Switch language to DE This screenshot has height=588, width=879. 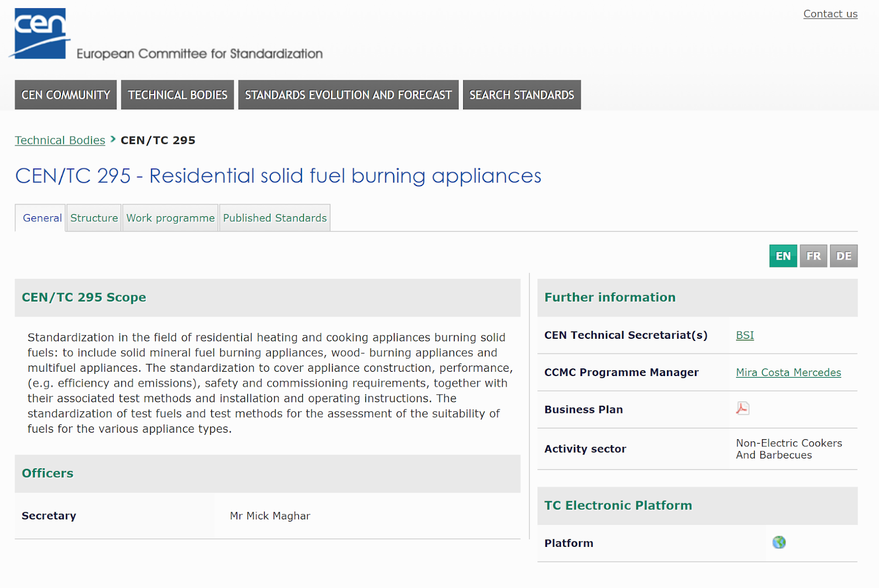coord(843,256)
